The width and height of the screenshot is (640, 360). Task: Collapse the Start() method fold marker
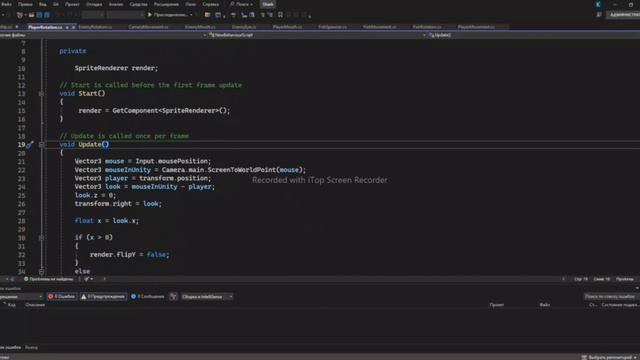point(41,94)
